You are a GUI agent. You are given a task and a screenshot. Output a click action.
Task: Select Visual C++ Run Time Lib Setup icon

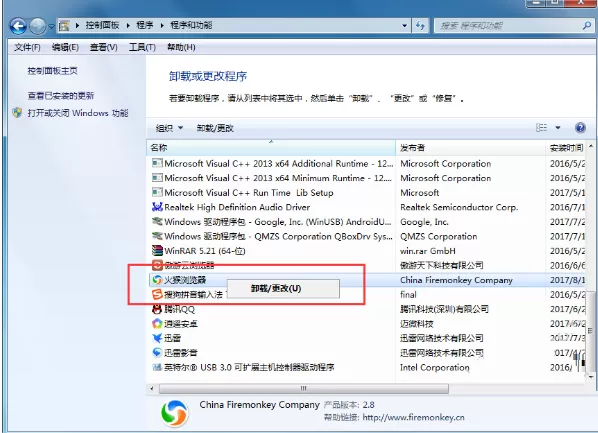[x=157, y=192]
